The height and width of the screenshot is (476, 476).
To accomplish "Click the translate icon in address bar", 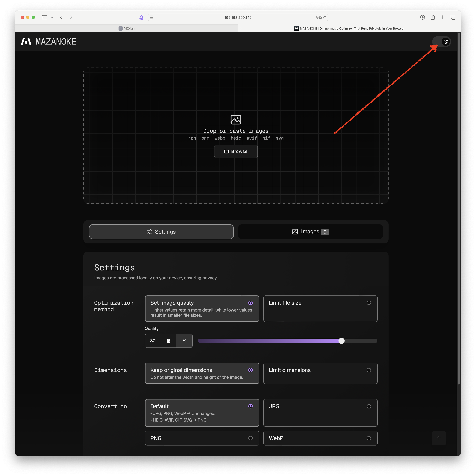I will pyautogui.click(x=319, y=17).
